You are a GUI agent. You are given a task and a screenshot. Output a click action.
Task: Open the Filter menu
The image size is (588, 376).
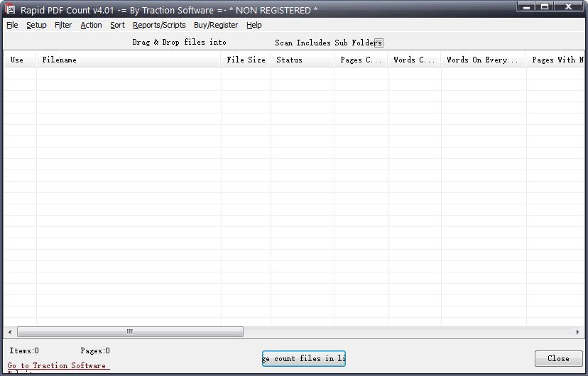[x=63, y=25]
